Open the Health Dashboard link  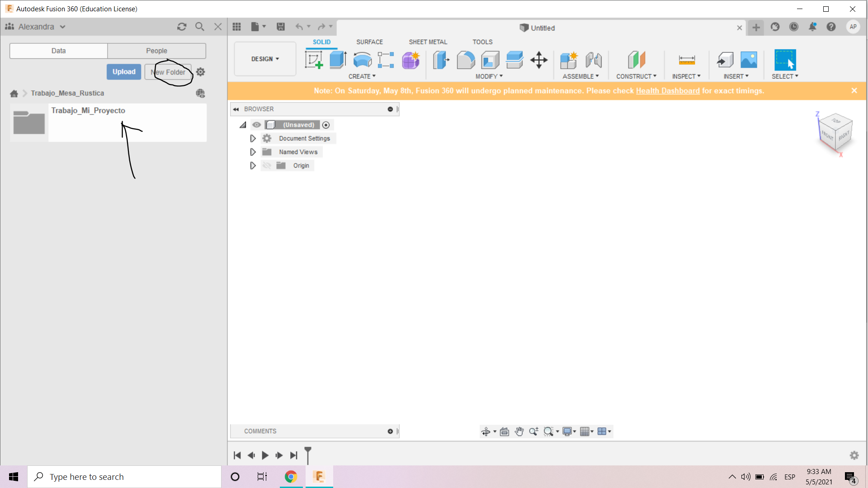click(667, 91)
